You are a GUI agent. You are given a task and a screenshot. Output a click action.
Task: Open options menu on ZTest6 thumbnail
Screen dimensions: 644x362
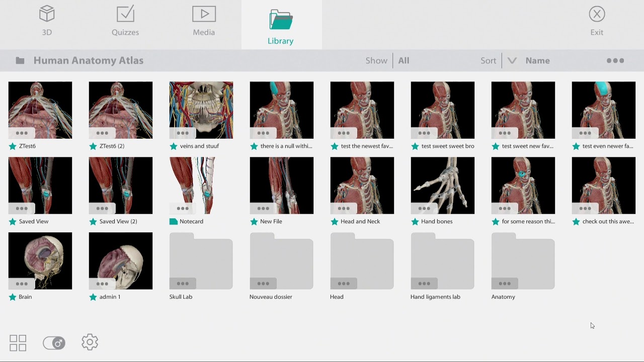[22, 133]
